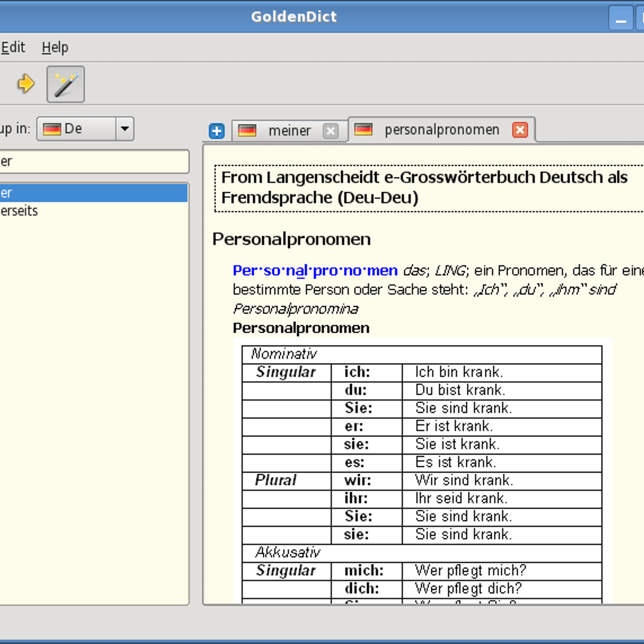The width and height of the screenshot is (644, 644).
Task: Click 'Wir sind krank.' example sentence
Action: tap(464, 480)
